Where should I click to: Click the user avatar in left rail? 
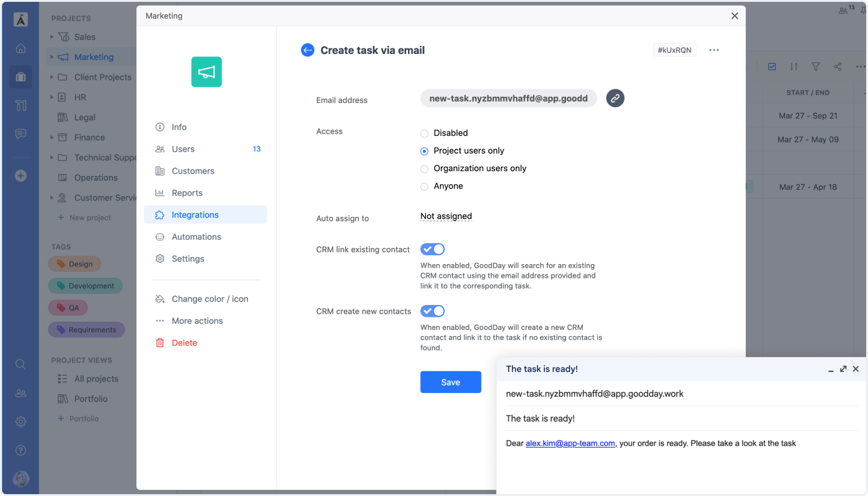(x=20, y=479)
